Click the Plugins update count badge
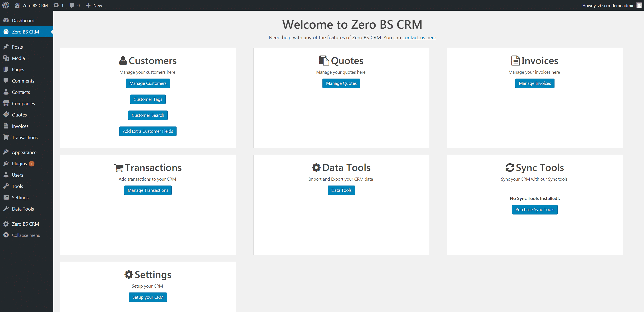Image resolution: width=644 pixels, height=312 pixels. (32, 164)
